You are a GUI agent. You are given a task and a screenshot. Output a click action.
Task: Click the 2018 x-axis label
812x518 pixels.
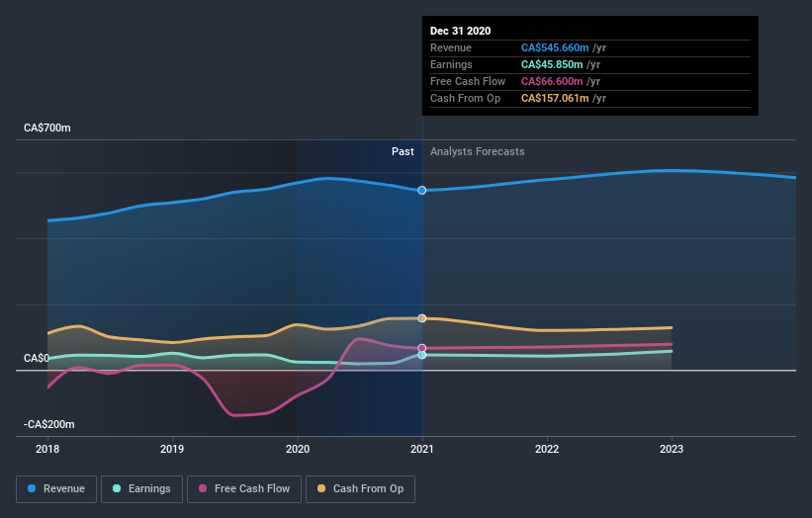(47, 449)
